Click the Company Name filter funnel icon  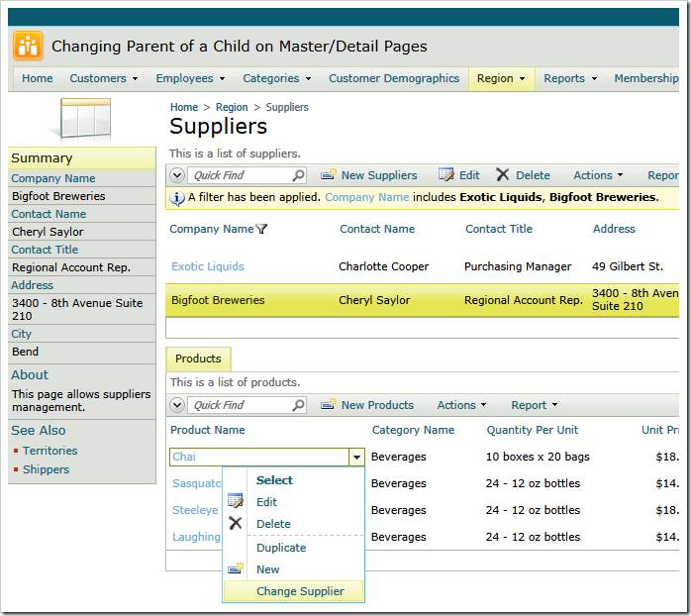(x=261, y=230)
